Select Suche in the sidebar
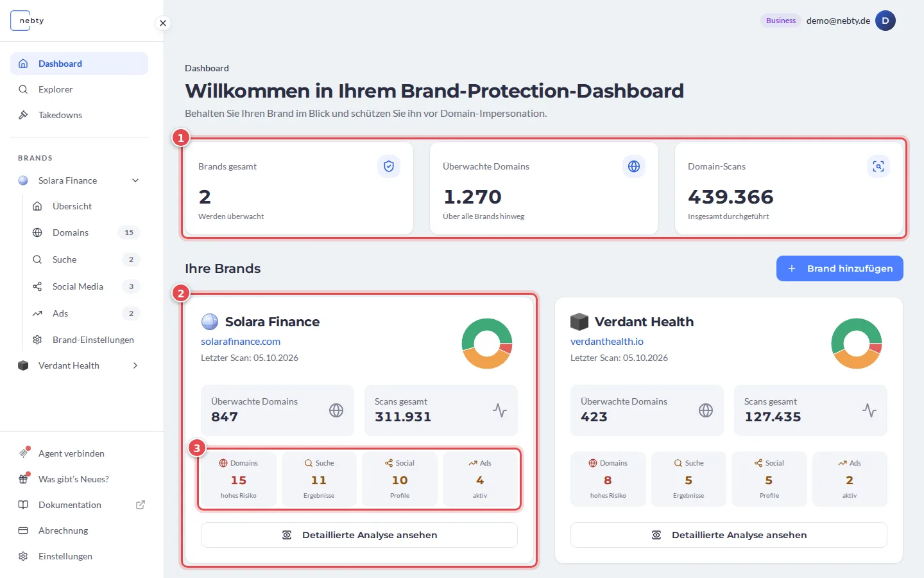924x578 pixels. tap(86, 259)
